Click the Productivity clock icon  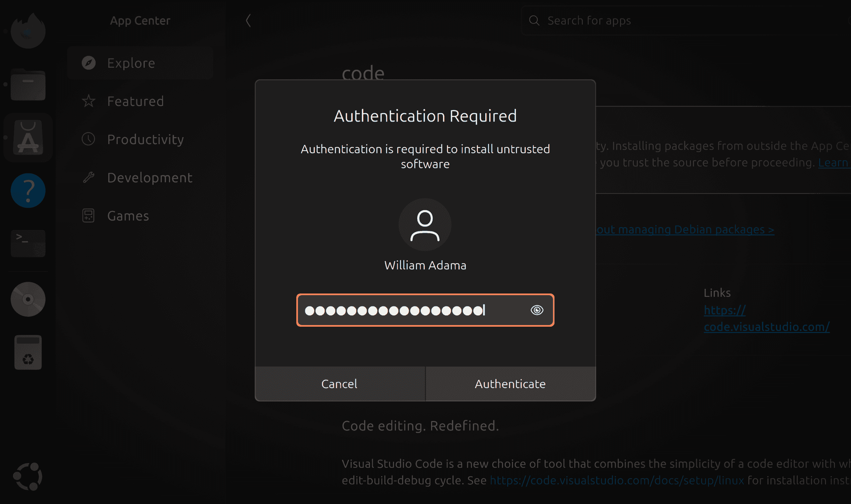click(x=88, y=139)
